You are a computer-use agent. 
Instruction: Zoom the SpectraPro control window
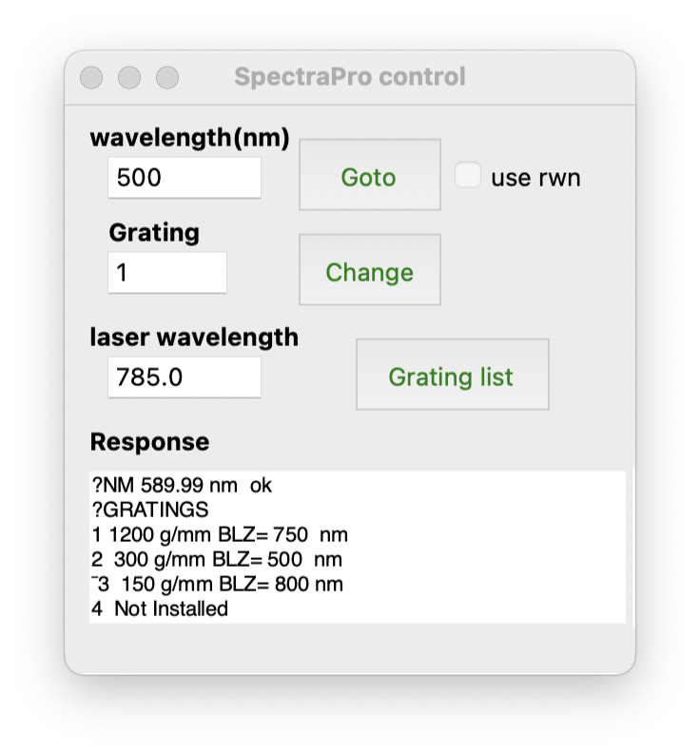(x=167, y=77)
